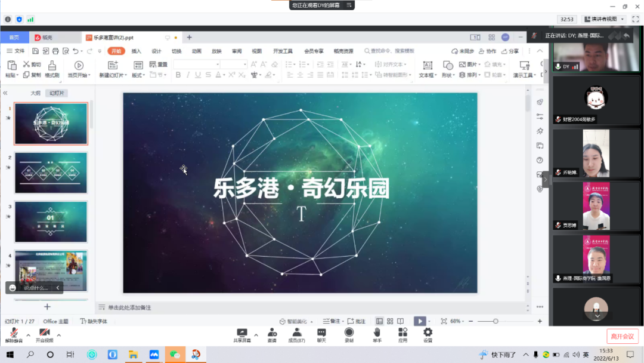Open the 邀请 invite icon
Screen dimensions: 644x363
pos(272,333)
